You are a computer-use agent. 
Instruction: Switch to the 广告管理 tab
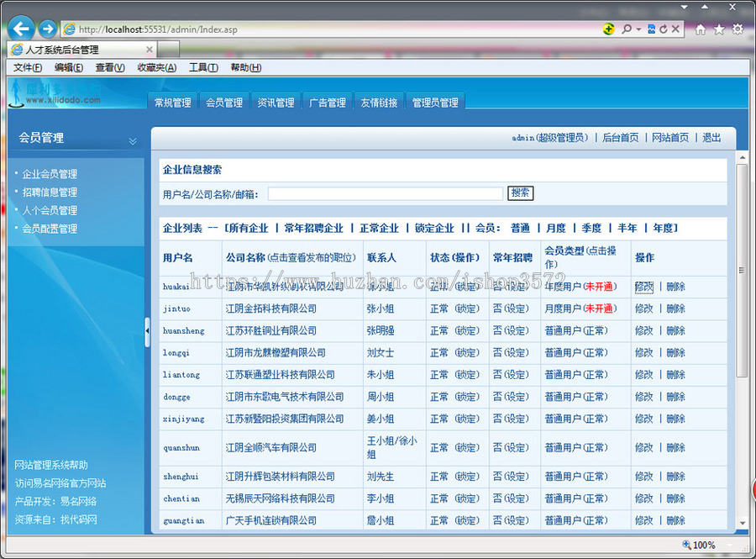pos(328,102)
